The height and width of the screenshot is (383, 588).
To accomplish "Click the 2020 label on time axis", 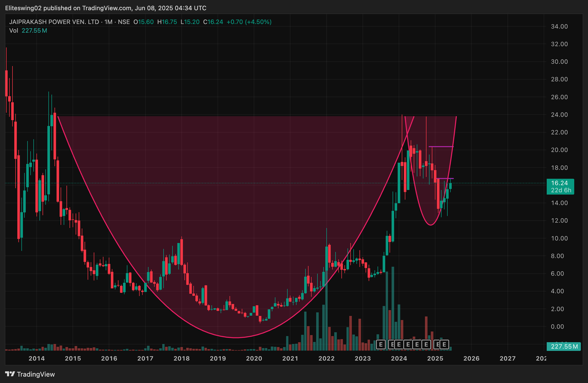I will coord(254,359).
